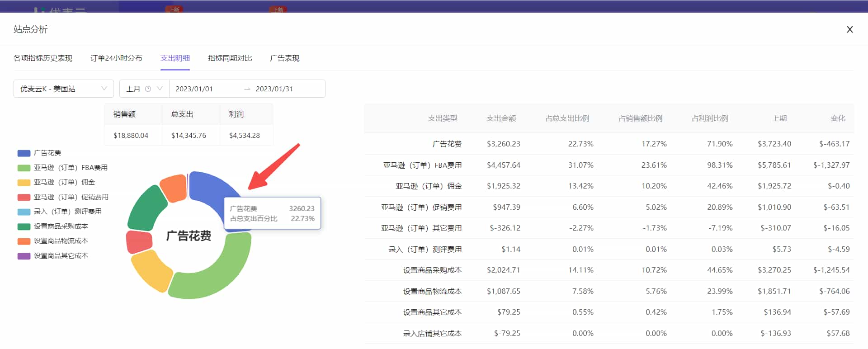Screen dimensions: 868x349
Task: Click the 总支出 value $14,345.76
Action: click(189, 136)
